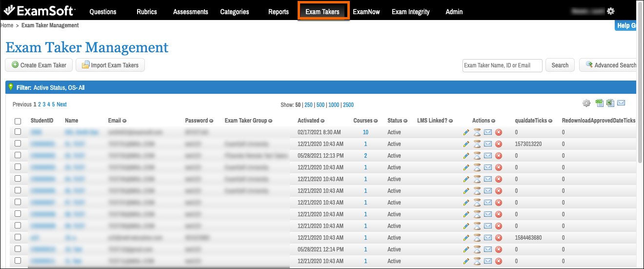Open the Questions menu
The width and height of the screenshot is (644, 269).
[x=103, y=12]
